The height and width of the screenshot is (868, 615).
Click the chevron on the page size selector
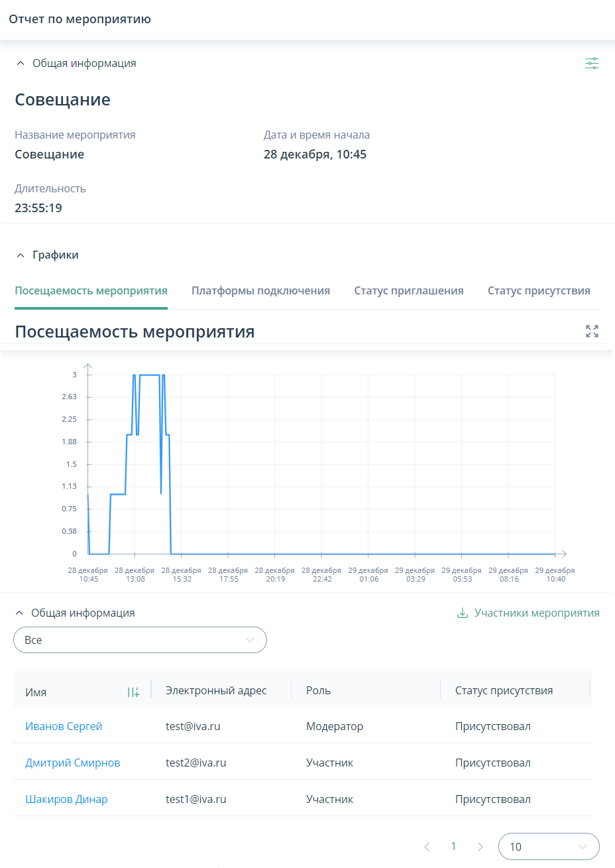click(583, 846)
